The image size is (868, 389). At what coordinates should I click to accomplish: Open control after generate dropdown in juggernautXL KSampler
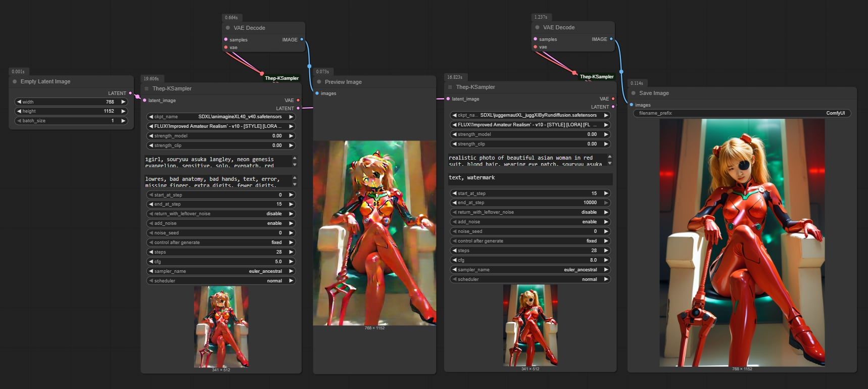530,241
